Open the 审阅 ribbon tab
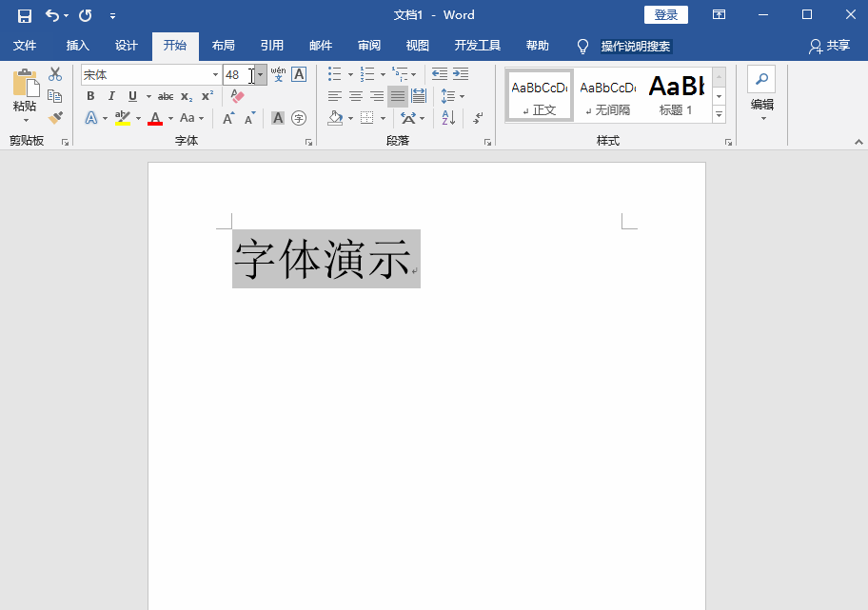The width and height of the screenshot is (868, 610). pyautogui.click(x=369, y=45)
